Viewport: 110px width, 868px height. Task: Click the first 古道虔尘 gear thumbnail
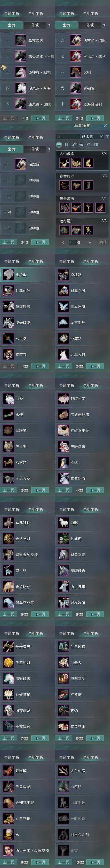[64, 163]
